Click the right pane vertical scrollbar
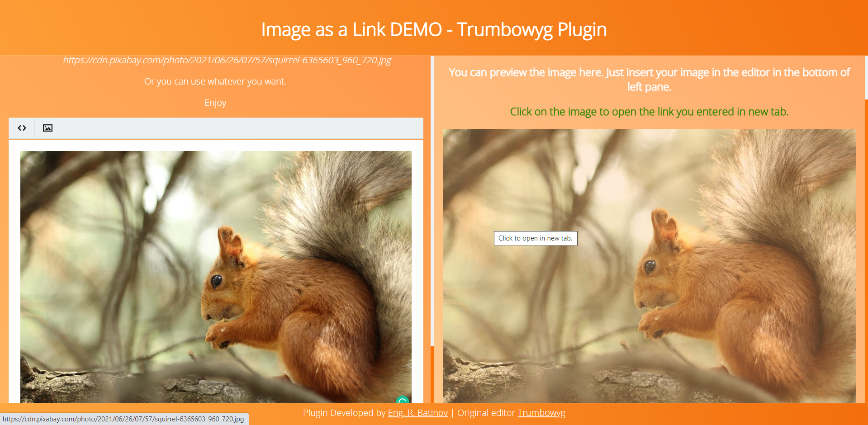The image size is (868, 425). click(x=866, y=77)
